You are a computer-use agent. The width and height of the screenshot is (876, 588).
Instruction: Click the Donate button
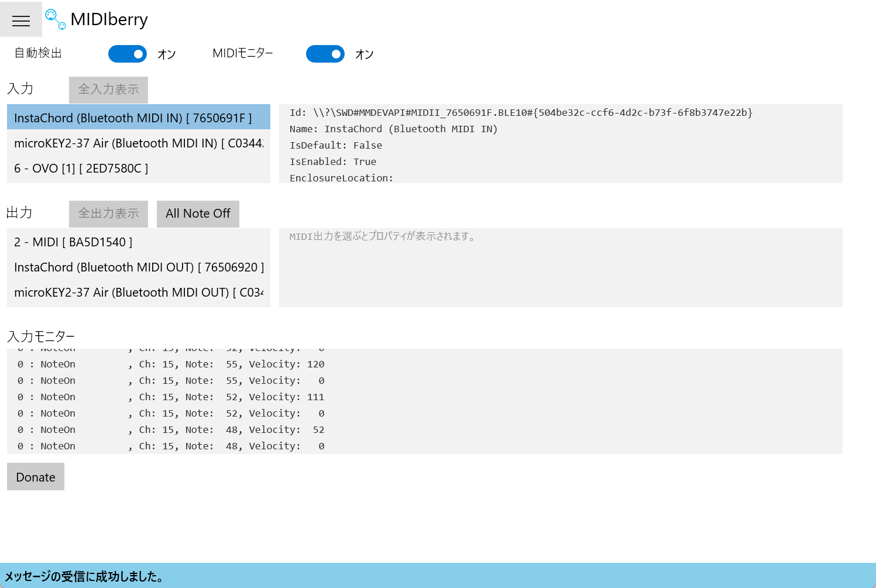coord(36,477)
